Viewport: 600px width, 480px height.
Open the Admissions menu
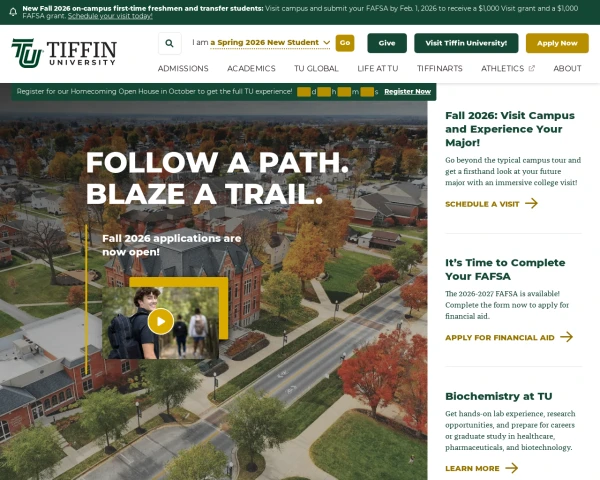pos(183,69)
